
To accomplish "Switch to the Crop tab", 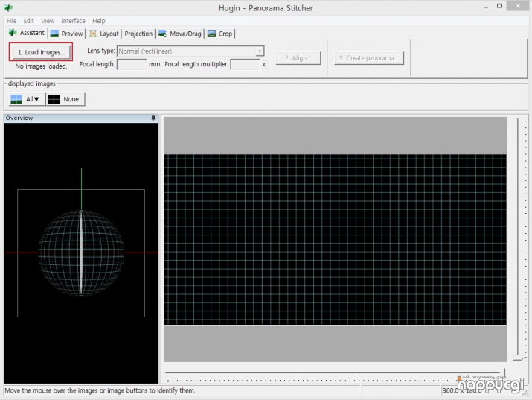I will pos(219,34).
